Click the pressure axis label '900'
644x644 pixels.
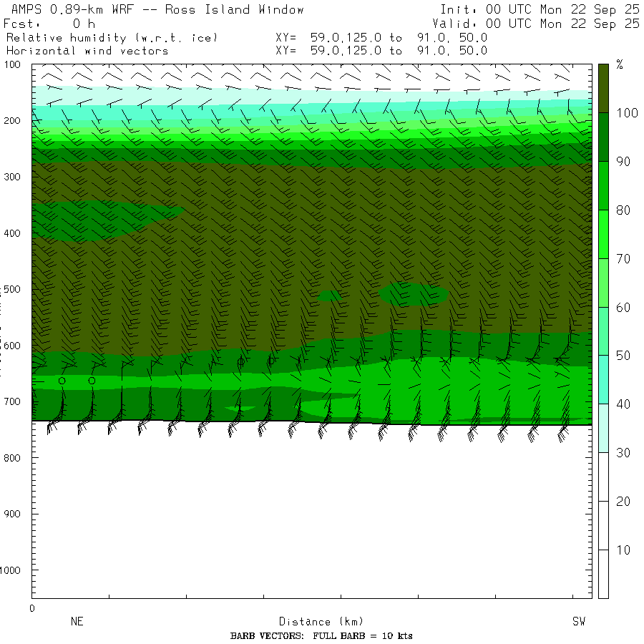(x=12, y=514)
